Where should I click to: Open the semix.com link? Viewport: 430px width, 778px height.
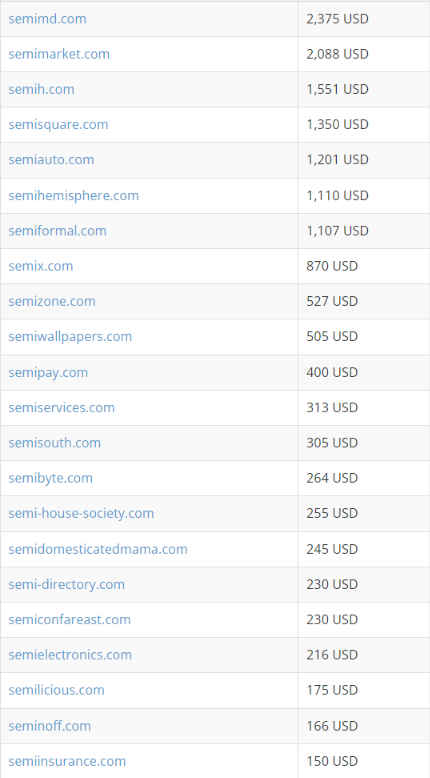(41, 266)
